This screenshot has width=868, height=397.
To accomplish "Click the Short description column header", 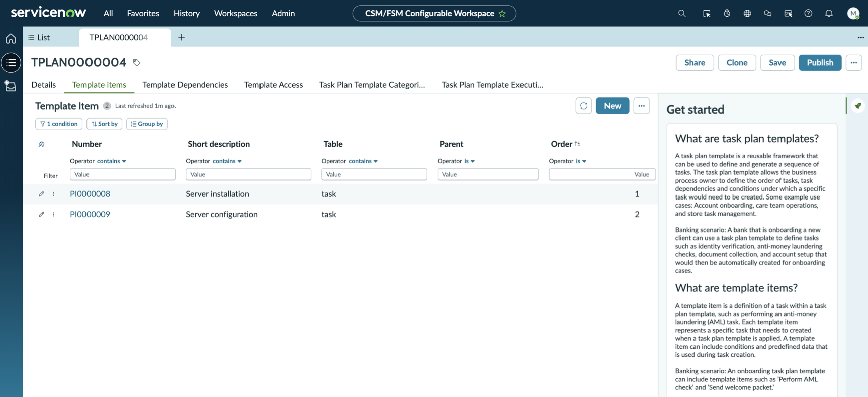I will tap(219, 144).
